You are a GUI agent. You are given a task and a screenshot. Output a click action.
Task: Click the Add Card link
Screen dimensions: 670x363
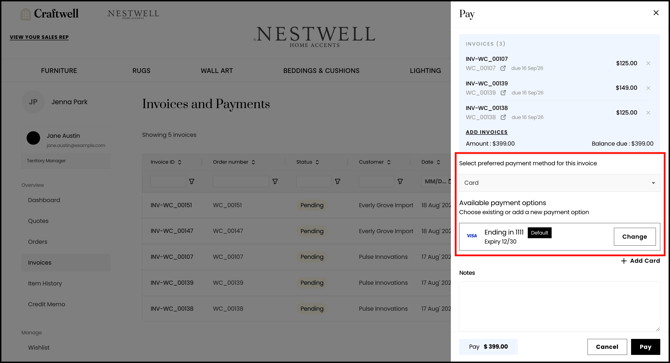[640, 261]
